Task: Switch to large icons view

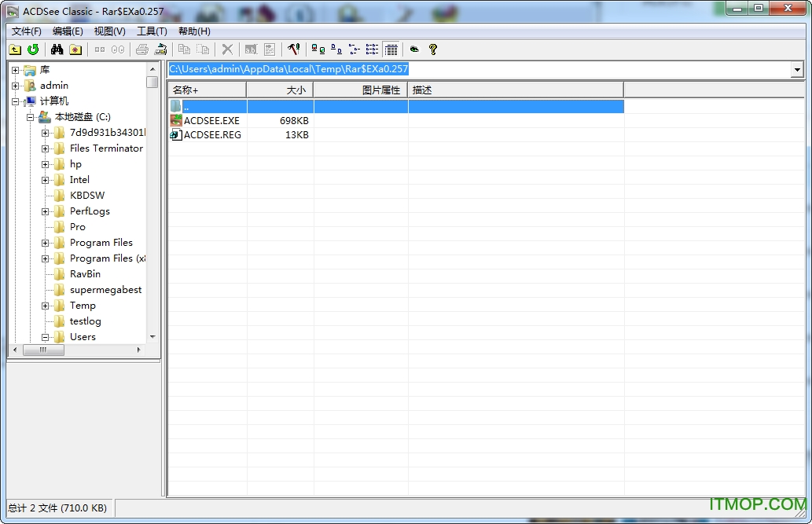Action: [x=318, y=49]
